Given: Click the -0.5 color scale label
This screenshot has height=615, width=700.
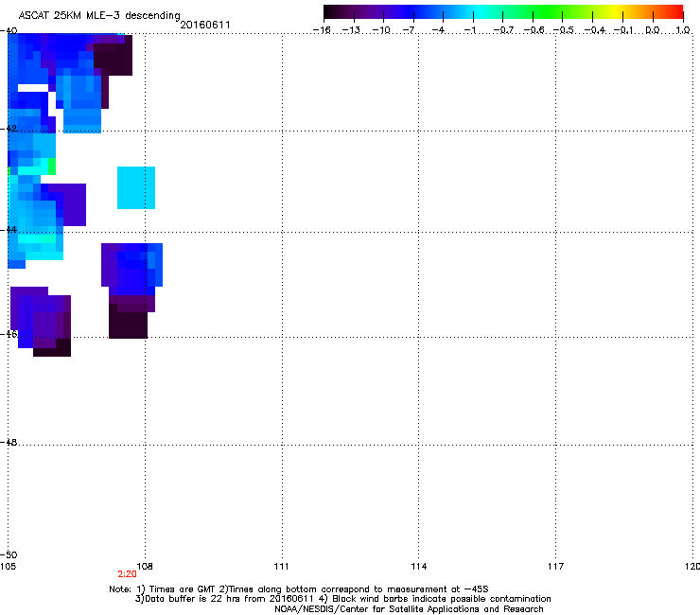Looking at the screenshot, I should 564,30.
